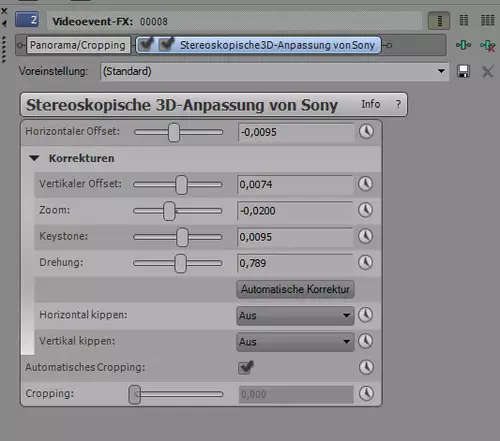
Task: Click the Vertikaler Offset animate clock icon
Action: (x=365, y=184)
